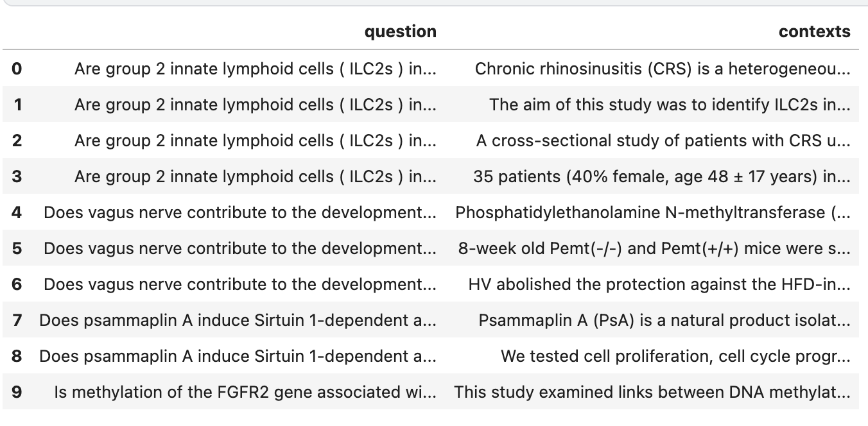Click the "A cross-sectional study" context cell
The width and height of the screenshot is (868, 426).
(663, 140)
